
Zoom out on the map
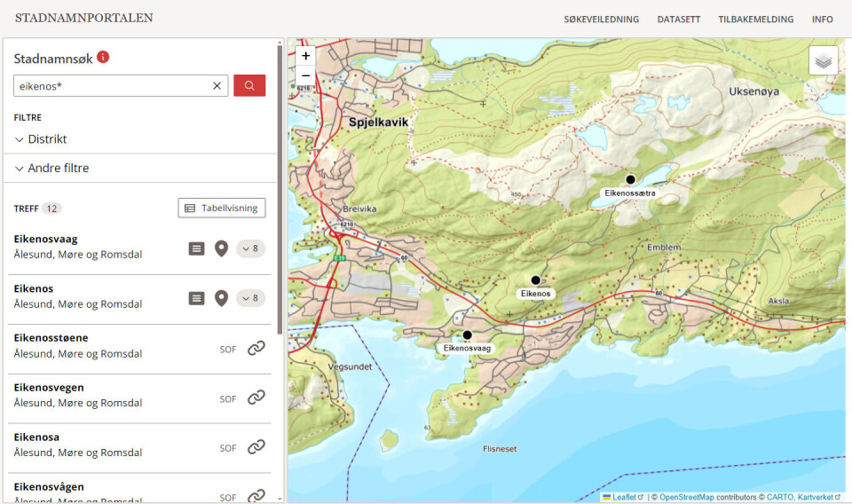point(305,76)
